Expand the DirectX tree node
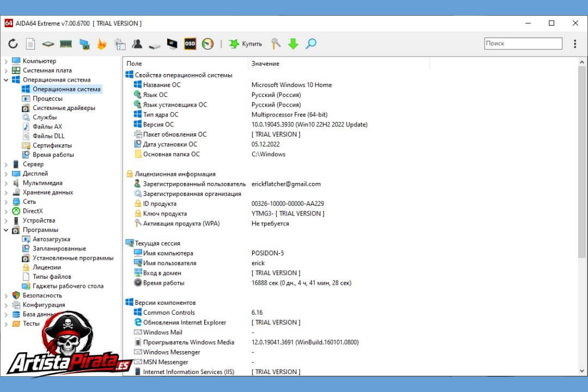 pos(6,211)
